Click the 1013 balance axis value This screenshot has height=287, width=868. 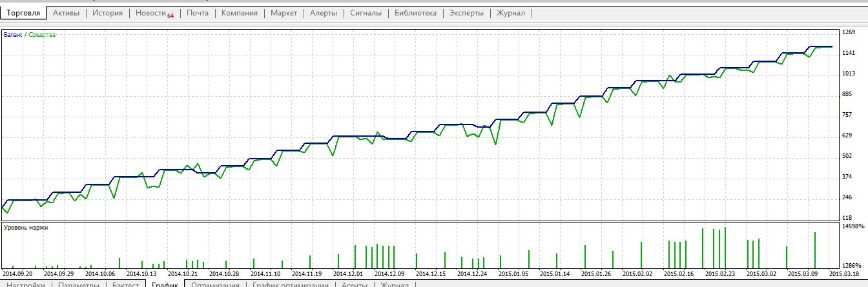pyautogui.click(x=849, y=74)
